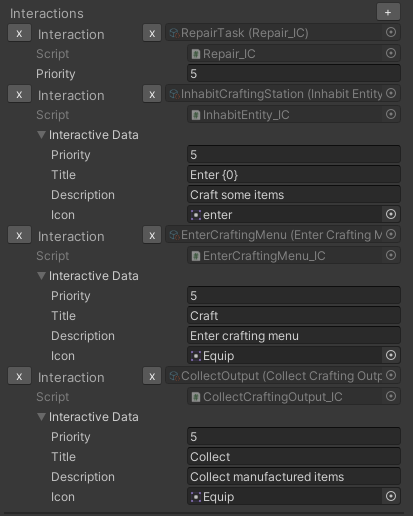Open object picker for EnterCraftingMenu_IC script
Screen dimensions: 413x516
pyautogui.click(x=391, y=255)
